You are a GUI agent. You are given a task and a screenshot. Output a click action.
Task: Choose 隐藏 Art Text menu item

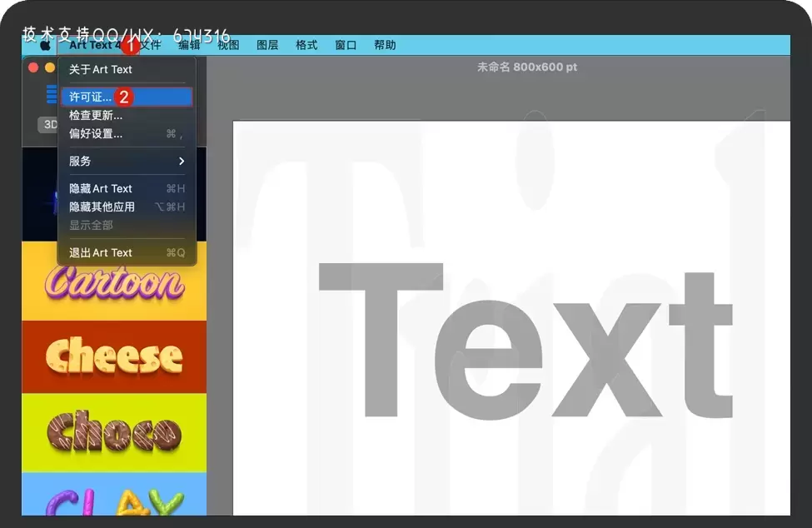(101, 189)
